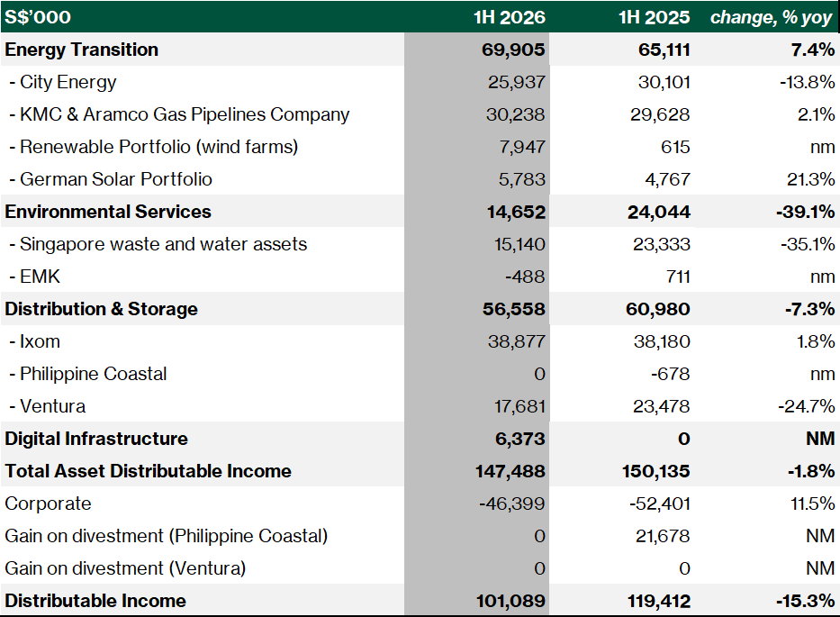Select the 'Digital Infrastructure' row label
The image size is (840, 617).
(x=96, y=439)
